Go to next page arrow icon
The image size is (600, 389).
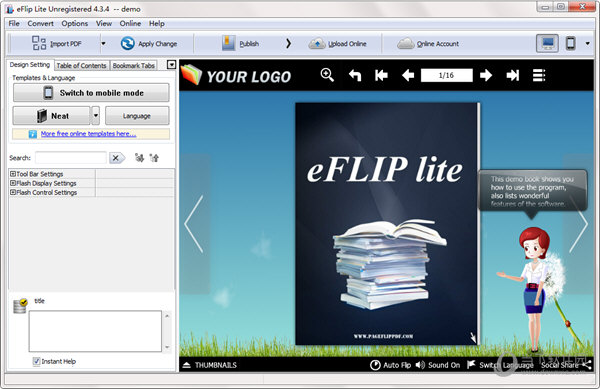tap(486, 75)
